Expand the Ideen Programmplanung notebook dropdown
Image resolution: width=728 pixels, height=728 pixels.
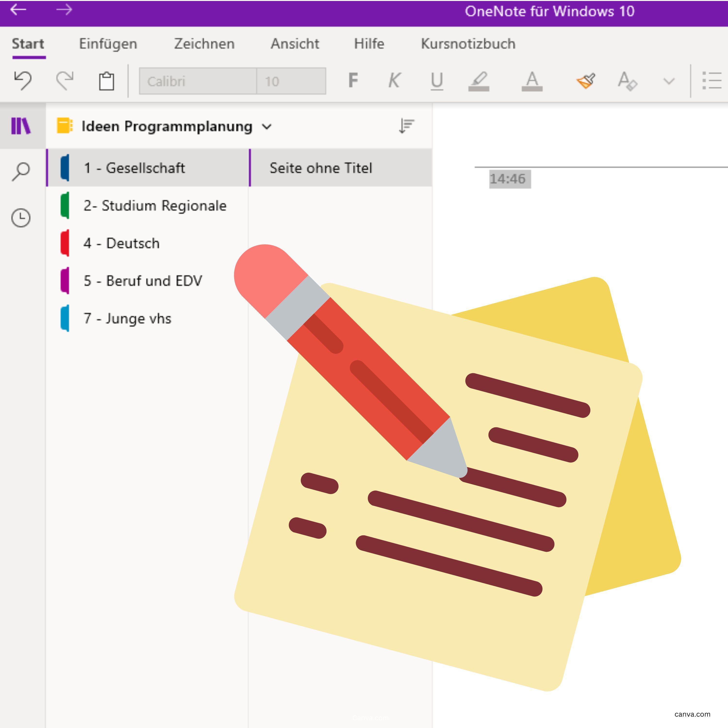coord(267,127)
